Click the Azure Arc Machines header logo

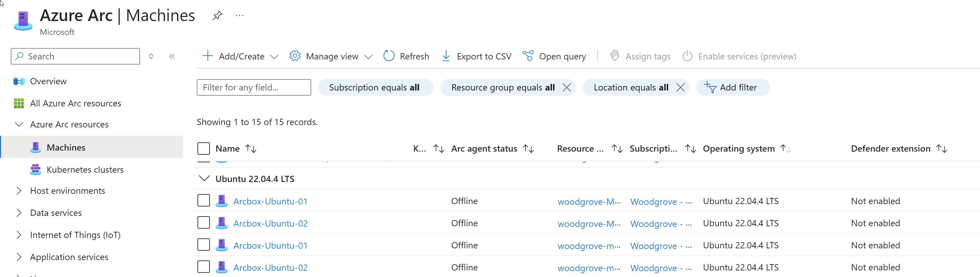click(x=23, y=20)
